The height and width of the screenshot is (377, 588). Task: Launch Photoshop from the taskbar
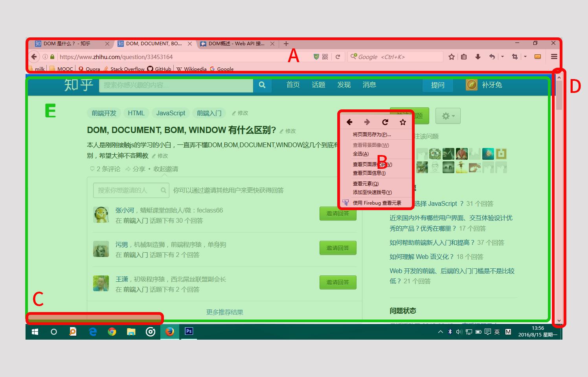click(x=189, y=332)
